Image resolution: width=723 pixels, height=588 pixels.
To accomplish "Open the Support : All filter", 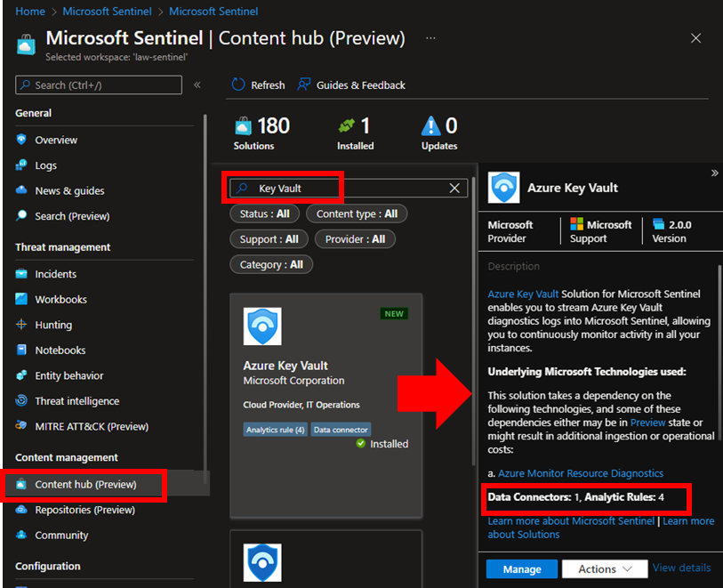I will pos(269,239).
